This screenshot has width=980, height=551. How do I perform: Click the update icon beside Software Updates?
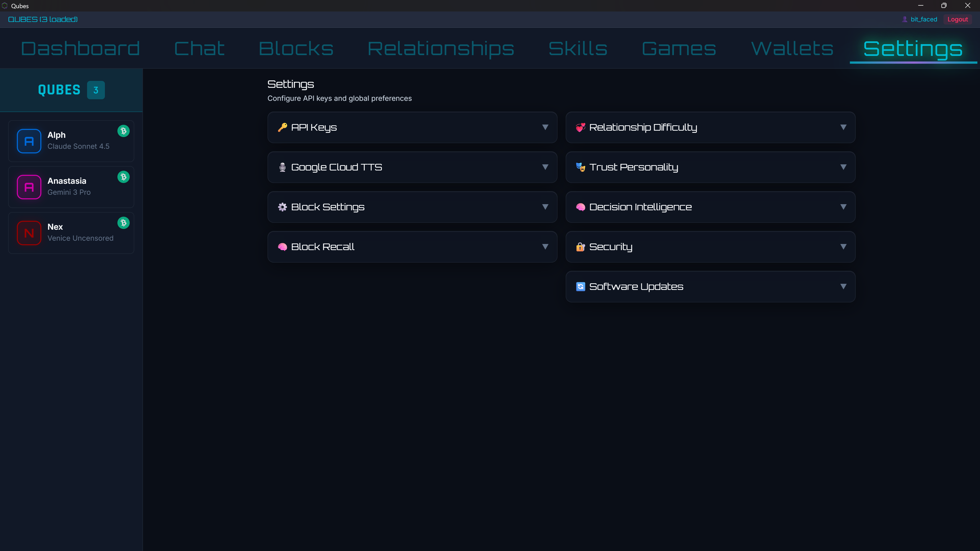580,287
